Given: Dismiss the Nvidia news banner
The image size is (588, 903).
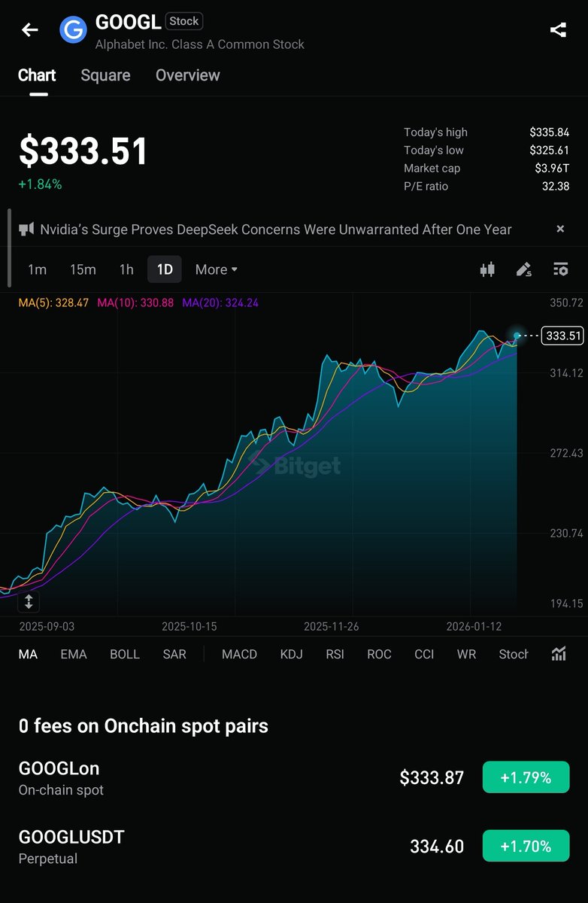Looking at the screenshot, I should pyautogui.click(x=560, y=229).
